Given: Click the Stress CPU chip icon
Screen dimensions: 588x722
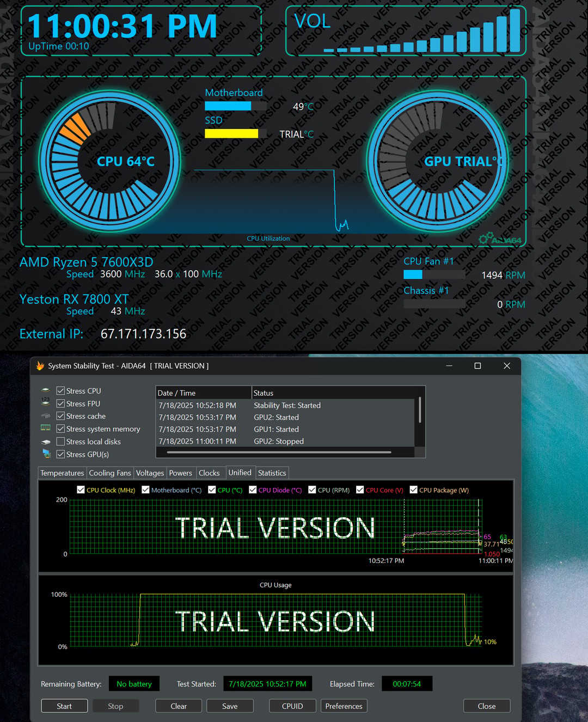Looking at the screenshot, I should pos(46,390).
